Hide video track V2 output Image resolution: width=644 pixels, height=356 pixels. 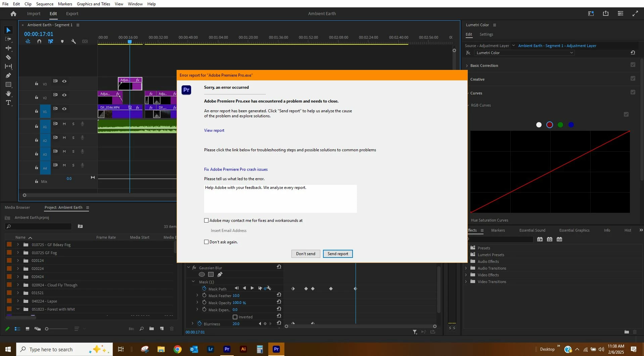tap(64, 95)
